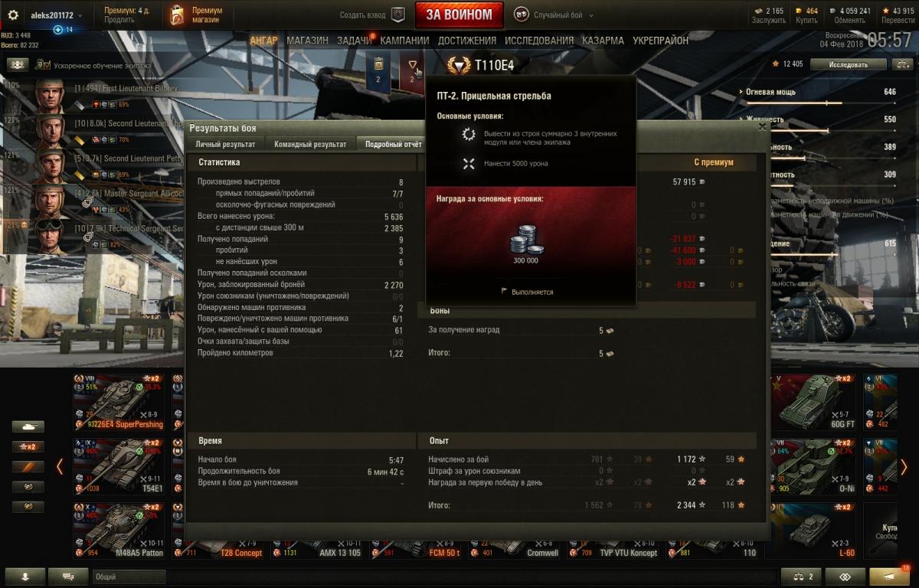Click the Общий chat input field
Viewport: 919px width, 588px height.
coord(129,577)
